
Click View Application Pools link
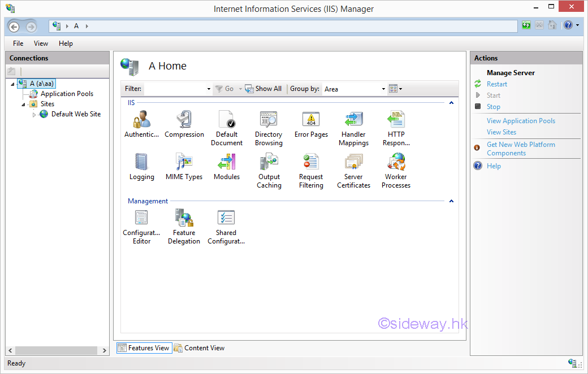521,121
